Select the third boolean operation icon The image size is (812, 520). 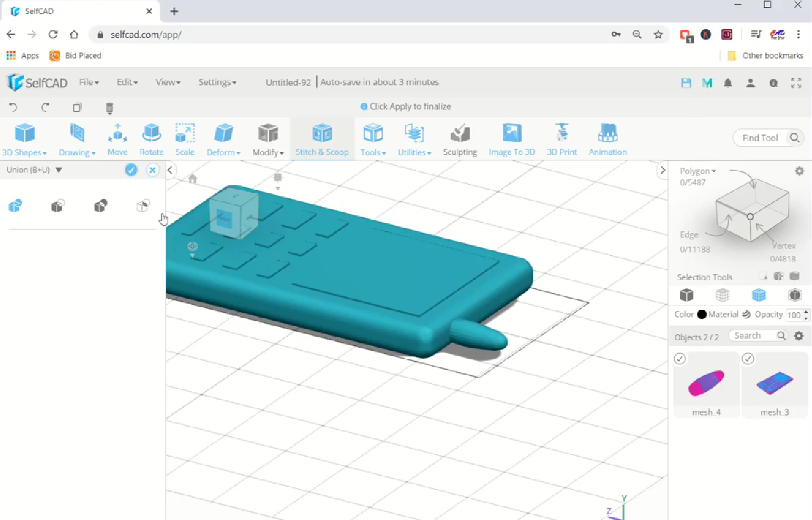100,205
